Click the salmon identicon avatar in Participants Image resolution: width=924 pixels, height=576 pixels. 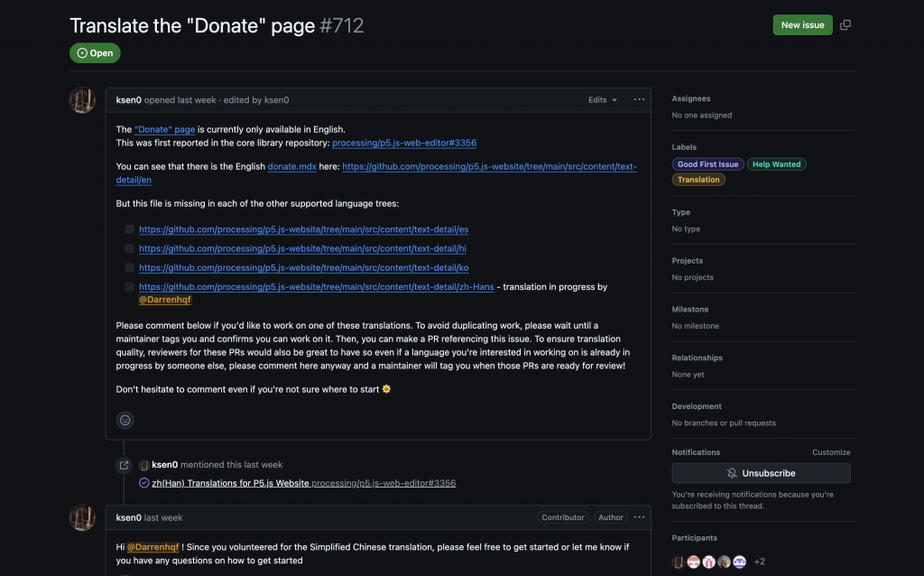[694, 562]
